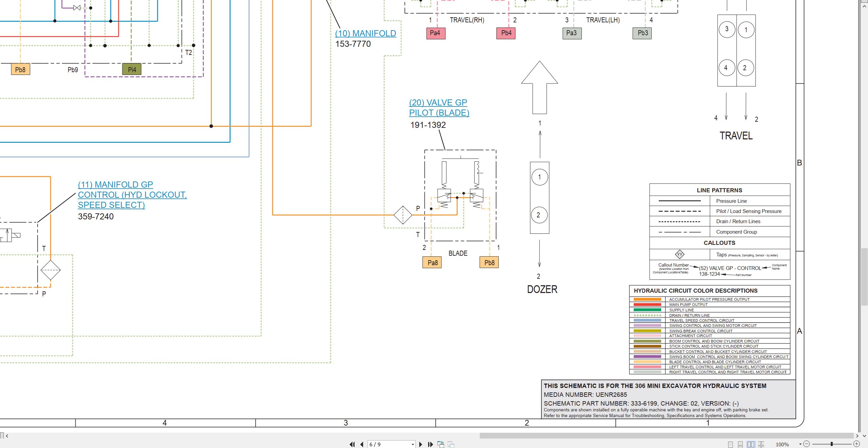The width and height of the screenshot is (868, 448).
Task: Switch to continuous facing layout
Action: 761,444
